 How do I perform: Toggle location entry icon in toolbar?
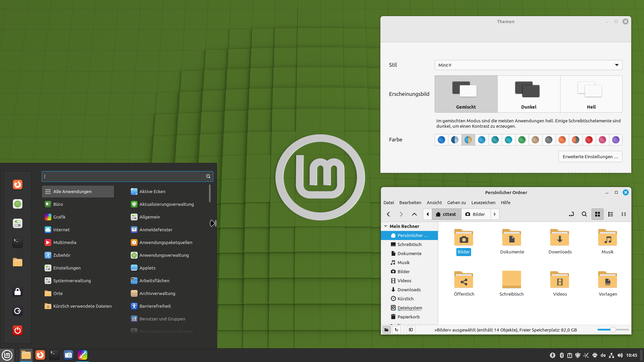tap(571, 214)
